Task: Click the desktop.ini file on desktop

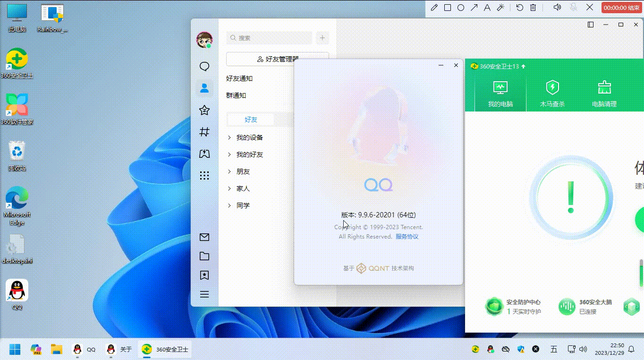Action: [17, 249]
